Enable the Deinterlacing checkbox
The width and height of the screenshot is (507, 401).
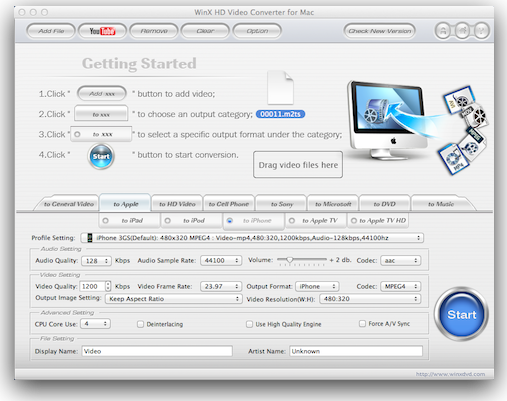[x=140, y=324]
